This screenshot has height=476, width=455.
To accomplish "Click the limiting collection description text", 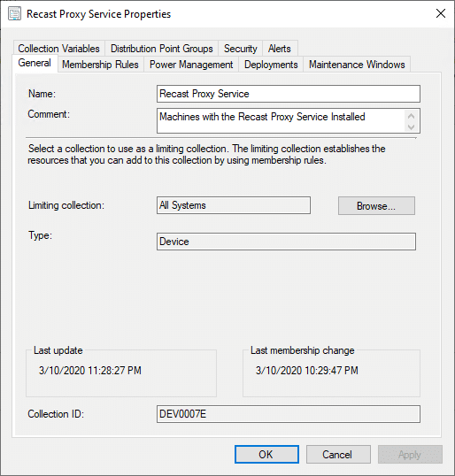I will click(x=206, y=155).
